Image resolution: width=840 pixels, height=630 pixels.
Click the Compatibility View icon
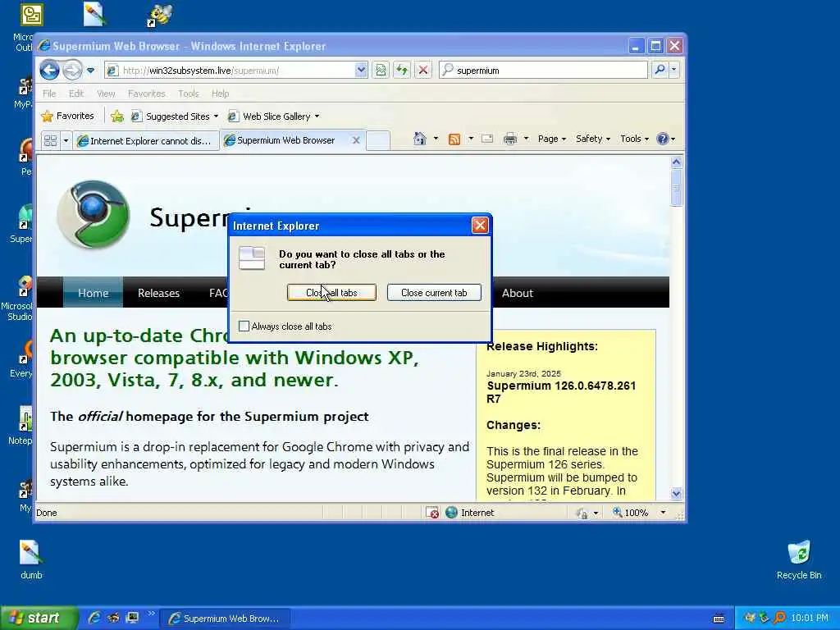point(381,70)
